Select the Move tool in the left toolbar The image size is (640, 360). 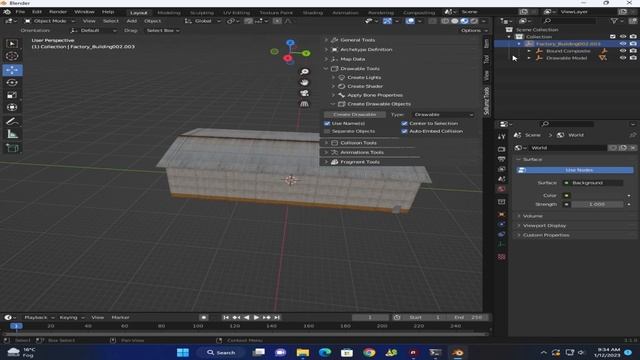[12, 70]
